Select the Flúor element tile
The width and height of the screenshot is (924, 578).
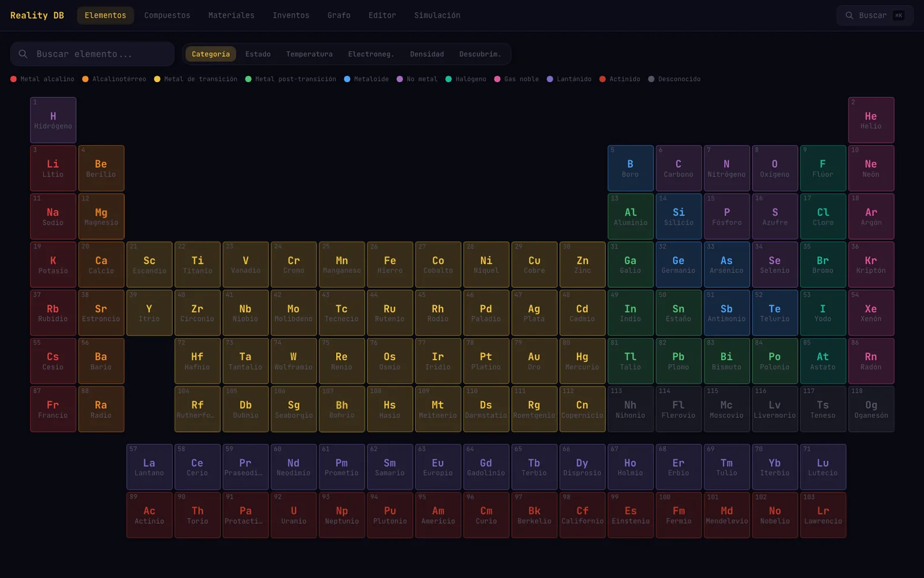pos(823,168)
